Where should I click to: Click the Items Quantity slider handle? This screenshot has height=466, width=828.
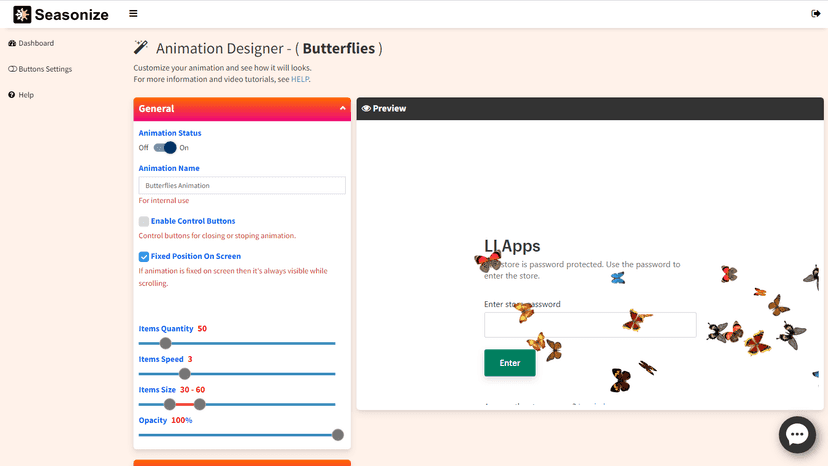[165, 343]
